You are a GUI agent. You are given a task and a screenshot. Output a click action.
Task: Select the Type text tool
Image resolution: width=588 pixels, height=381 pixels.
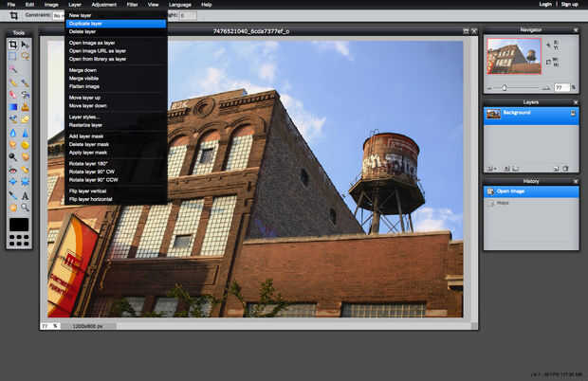25,195
